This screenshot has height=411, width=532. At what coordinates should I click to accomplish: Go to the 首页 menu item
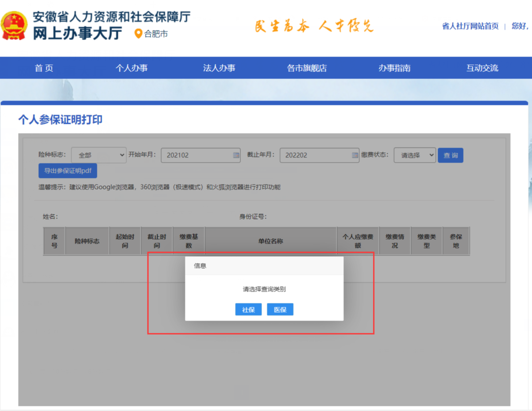(44, 68)
